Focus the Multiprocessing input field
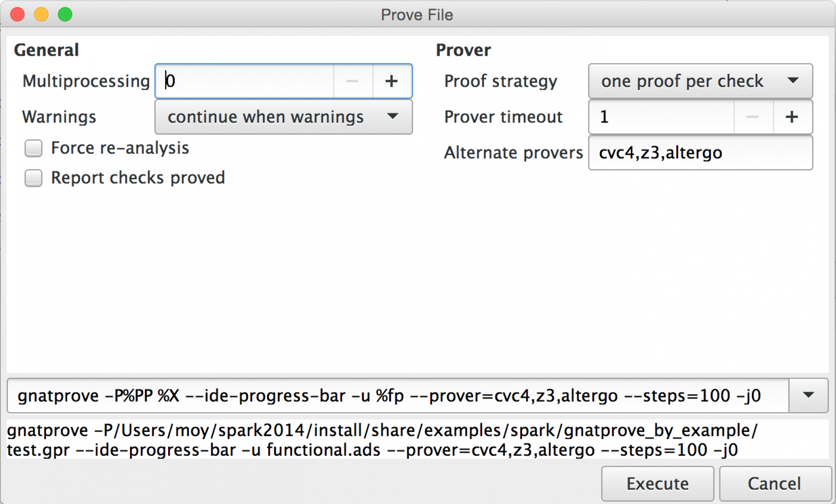 point(244,81)
